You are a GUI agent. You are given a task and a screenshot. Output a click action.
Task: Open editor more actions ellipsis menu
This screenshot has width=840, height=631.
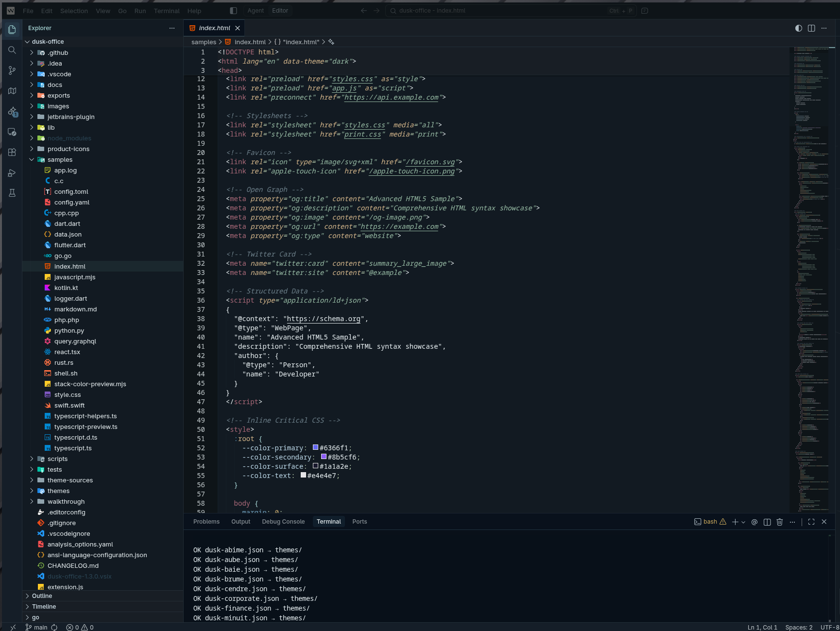[824, 28]
